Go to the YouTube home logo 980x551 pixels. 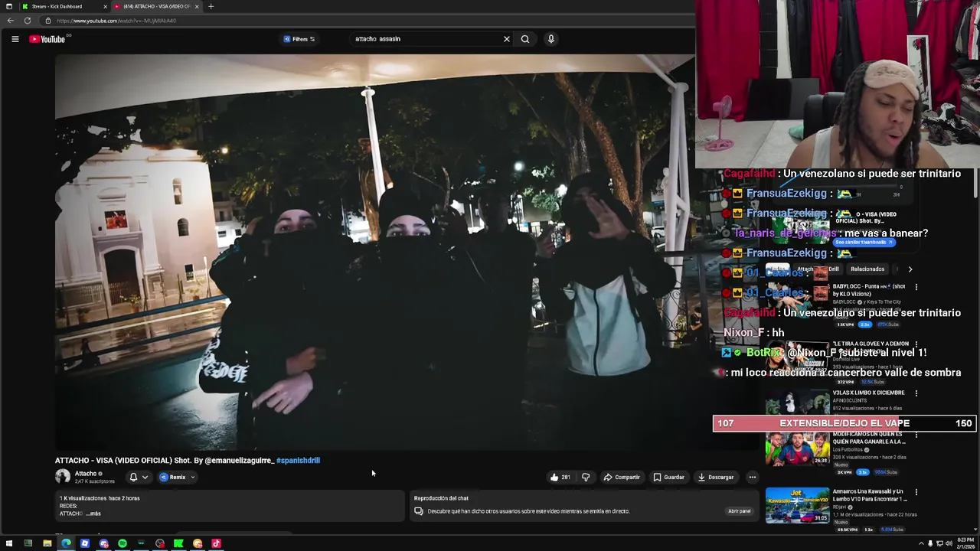(47, 39)
